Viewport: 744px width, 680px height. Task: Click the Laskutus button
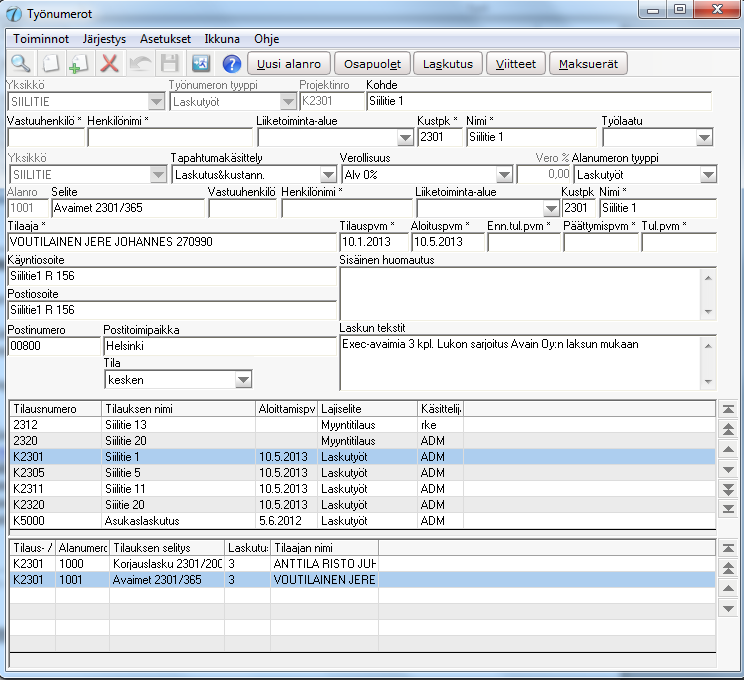tap(447, 64)
